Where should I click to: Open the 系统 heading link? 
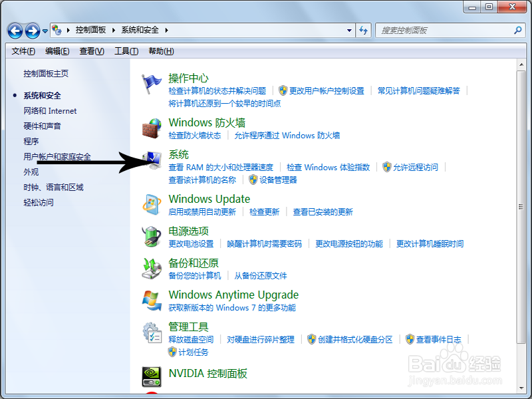178,155
